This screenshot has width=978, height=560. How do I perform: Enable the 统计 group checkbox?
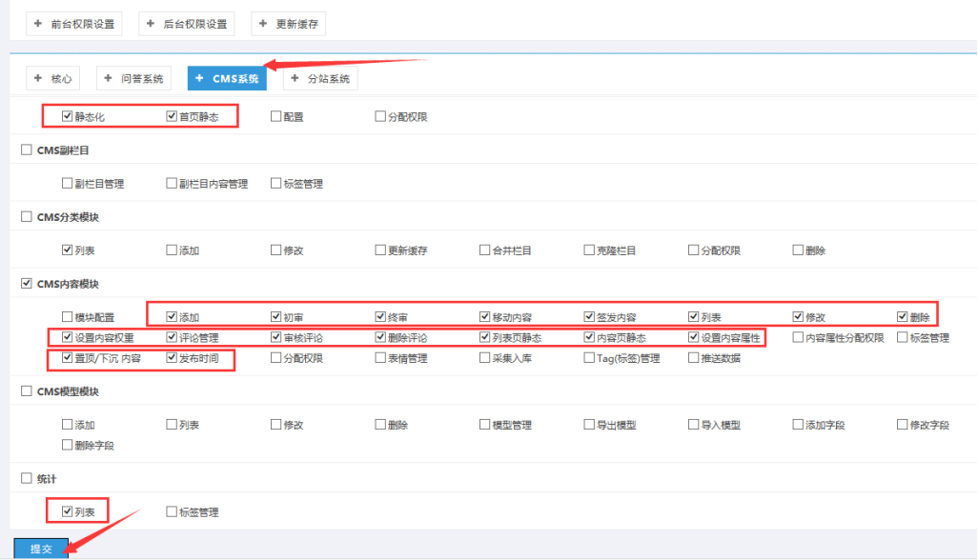pyautogui.click(x=27, y=478)
